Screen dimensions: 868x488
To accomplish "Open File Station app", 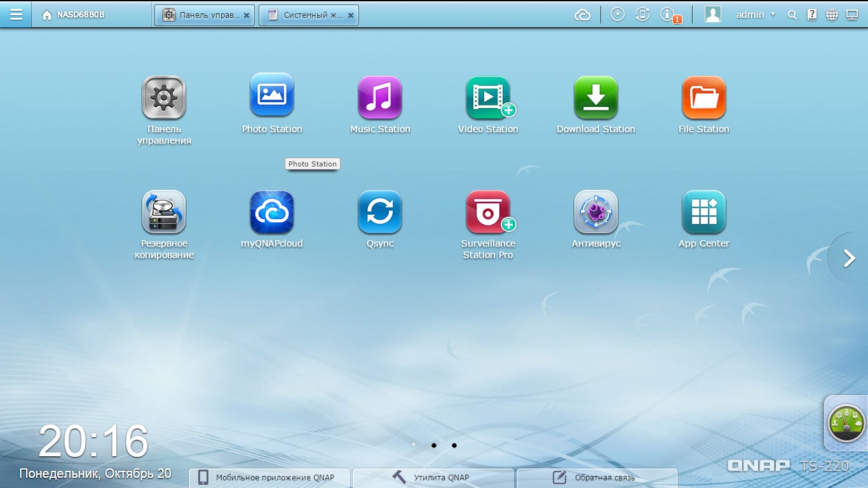I will point(704,98).
